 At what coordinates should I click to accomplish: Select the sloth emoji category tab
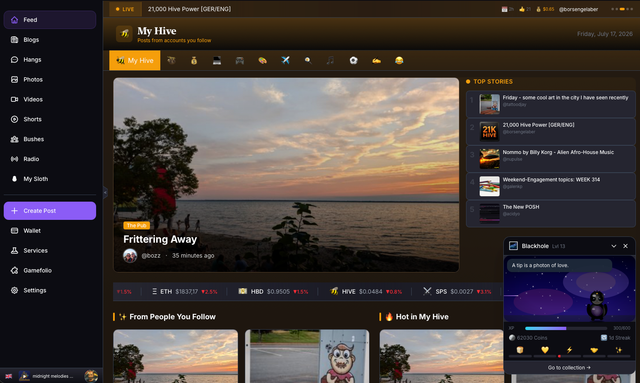click(171, 60)
